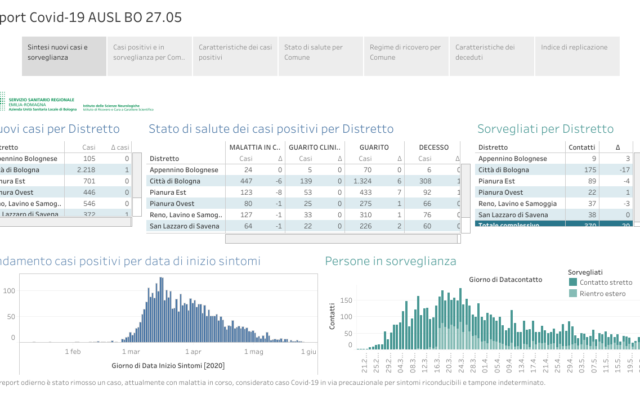This screenshot has width=640, height=395.
Task: Open the Sintesi nuovi casi e sorveglianza tab
Action: (x=64, y=56)
